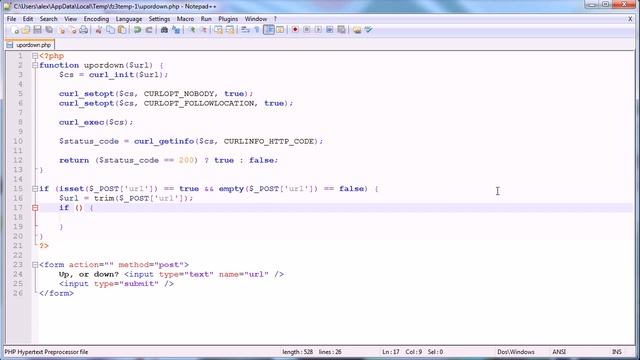Click 'CURLINFO_HTTP_CODE' text on line 10
The image size is (640, 360).
[269, 141]
